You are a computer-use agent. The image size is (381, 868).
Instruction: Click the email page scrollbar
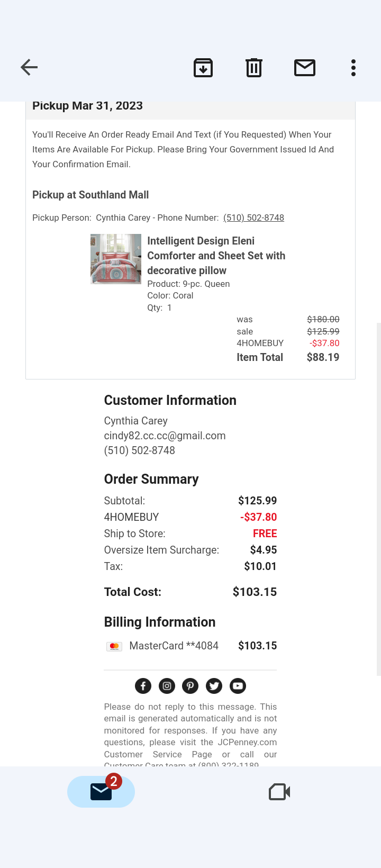(x=378, y=498)
